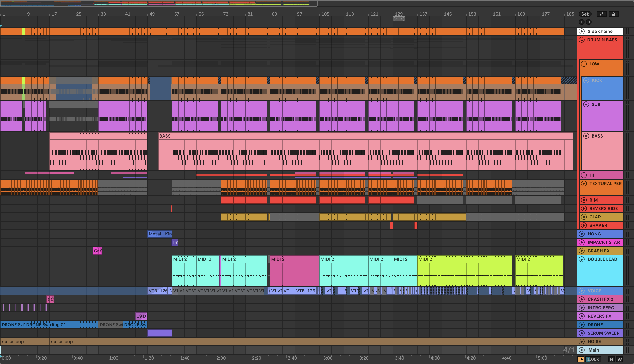Collapse the DRUM N BASS group
This screenshot has width=634, height=364.
tap(582, 40)
